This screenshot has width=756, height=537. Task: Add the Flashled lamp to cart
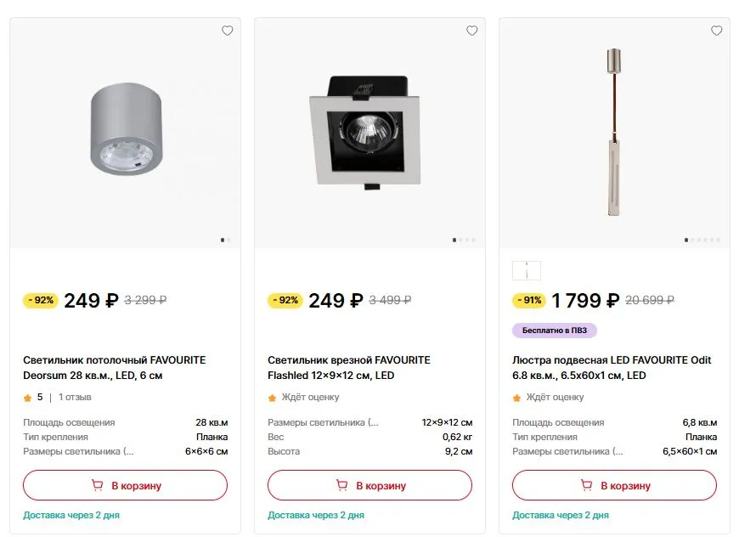coord(370,485)
